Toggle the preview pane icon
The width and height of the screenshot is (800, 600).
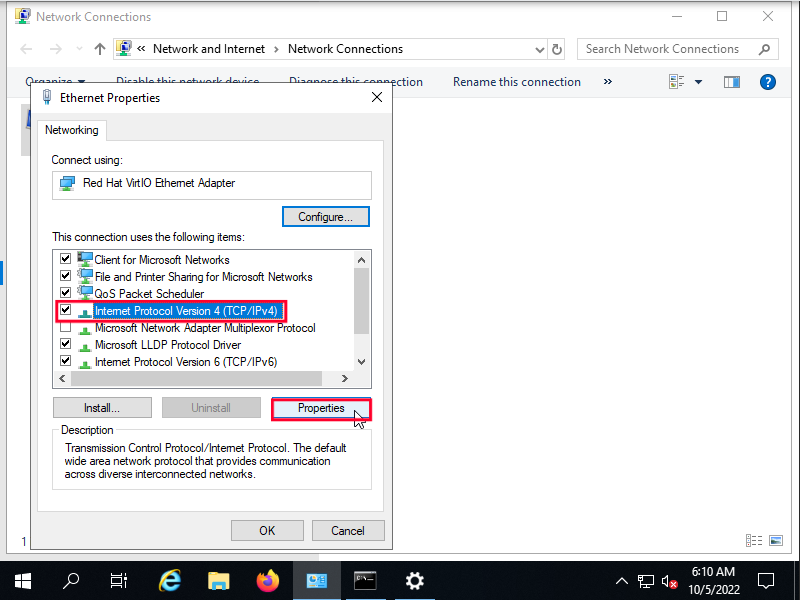[x=732, y=82]
